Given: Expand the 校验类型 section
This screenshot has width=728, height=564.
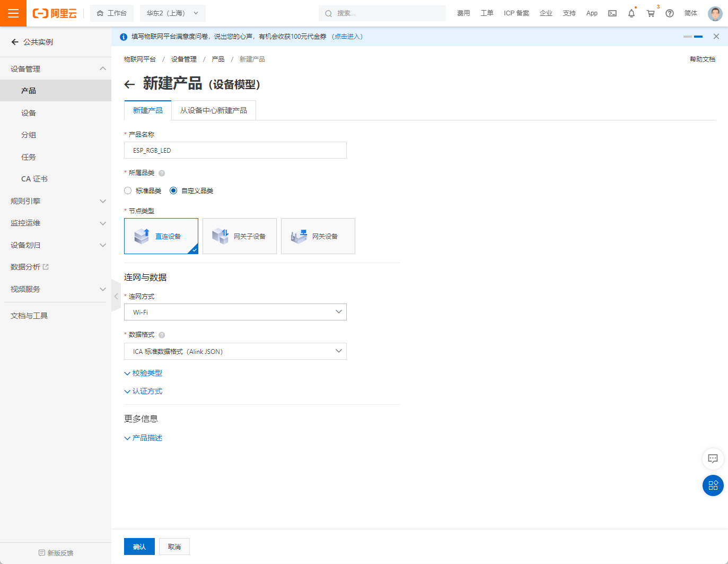Looking at the screenshot, I should tap(143, 373).
